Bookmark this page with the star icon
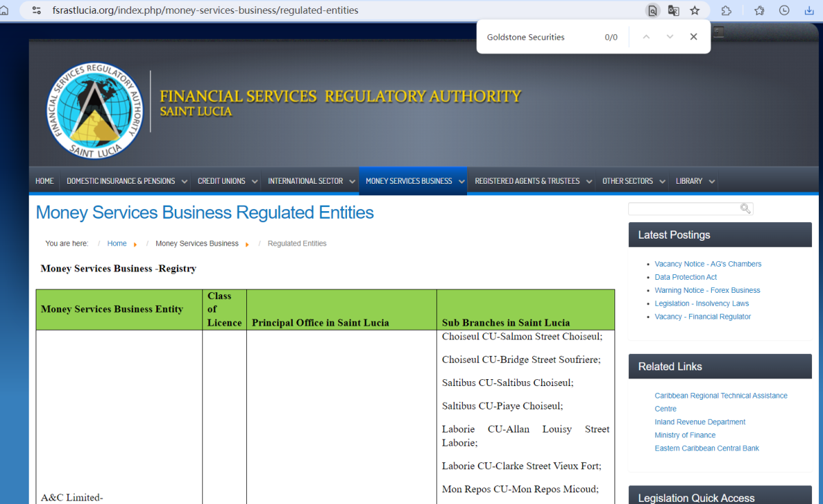The width and height of the screenshot is (823, 504). click(695, 10)
